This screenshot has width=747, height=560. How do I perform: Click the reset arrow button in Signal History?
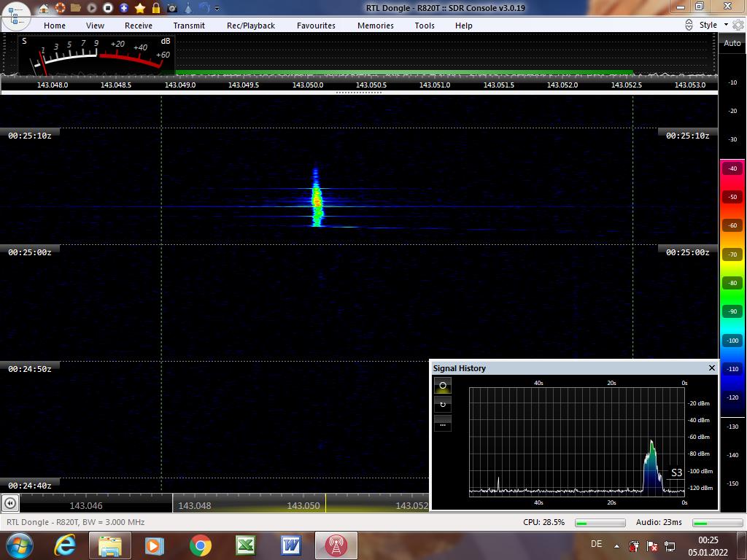click(443, 404)
